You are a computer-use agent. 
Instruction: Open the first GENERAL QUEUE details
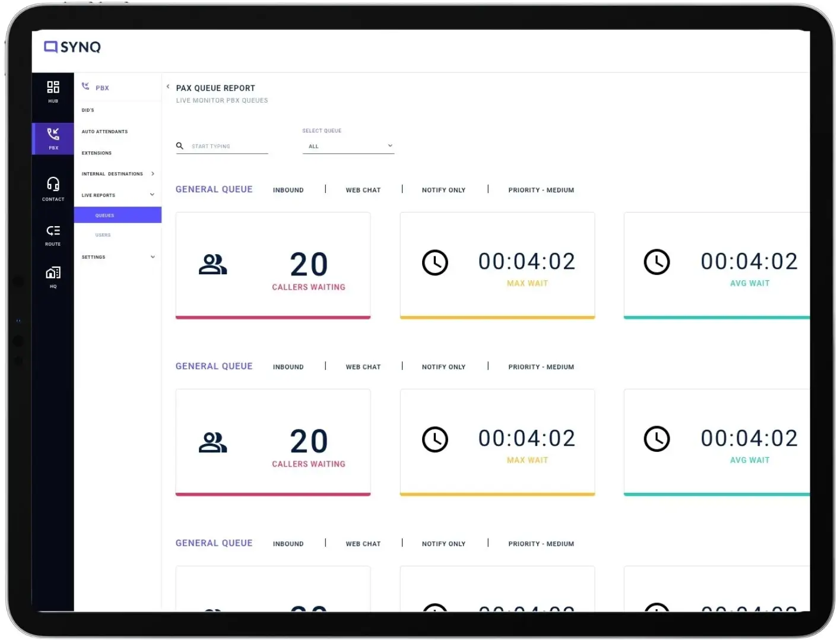pos(214,189)
